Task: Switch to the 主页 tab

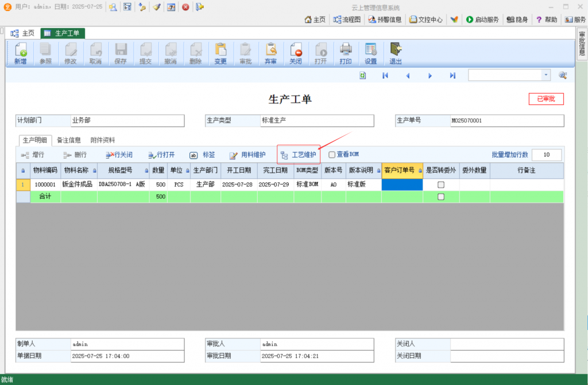Action: pyautogui.click(x=22, y=33)
